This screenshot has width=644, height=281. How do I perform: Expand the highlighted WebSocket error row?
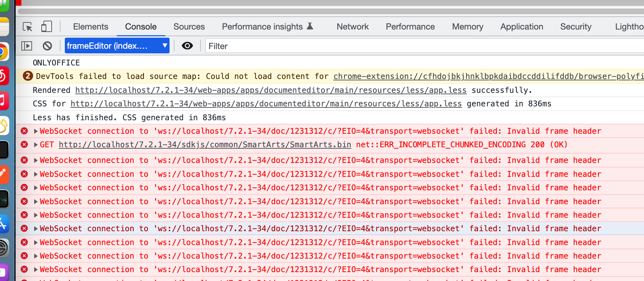click(x=36, y=229)
